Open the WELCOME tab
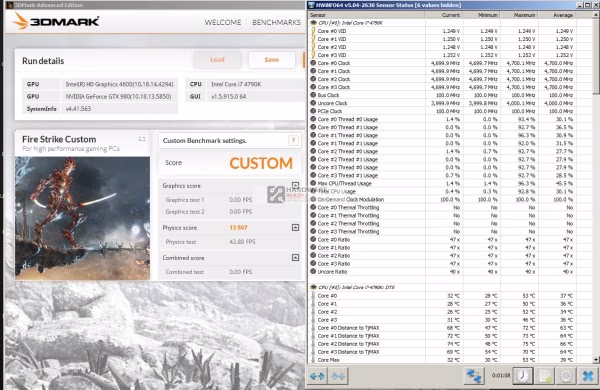 (223, 23)
